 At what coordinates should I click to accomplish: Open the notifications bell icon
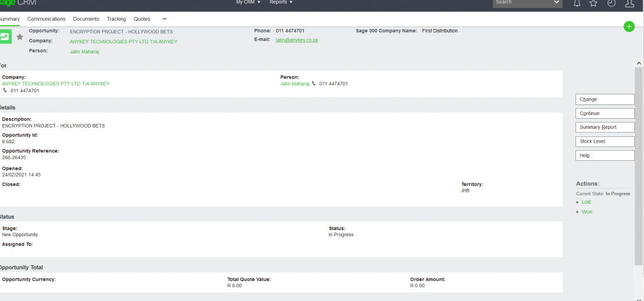point(577,4)
